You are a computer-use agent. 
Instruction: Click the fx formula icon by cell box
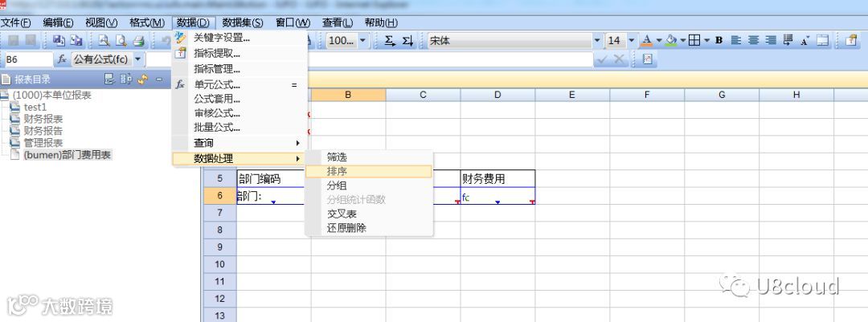pos(62,59)
